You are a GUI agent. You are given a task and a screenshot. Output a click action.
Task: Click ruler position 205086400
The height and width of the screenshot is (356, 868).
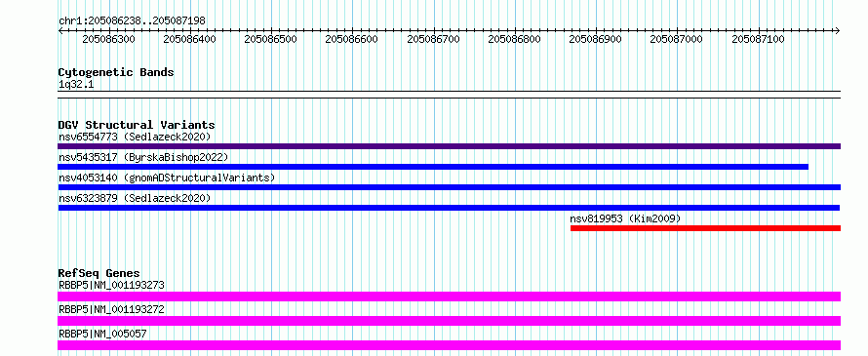(190, 39)
